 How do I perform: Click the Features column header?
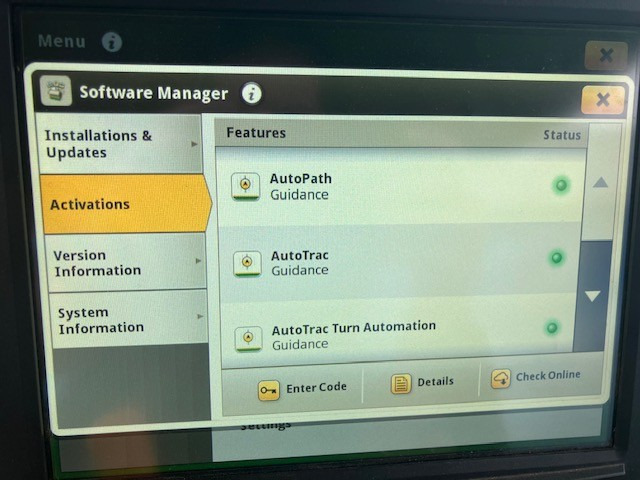pos(256,133)
